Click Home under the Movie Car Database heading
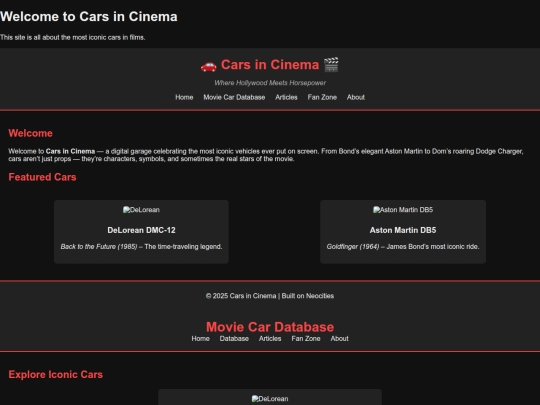540x405 pixels. coord(200,339)
